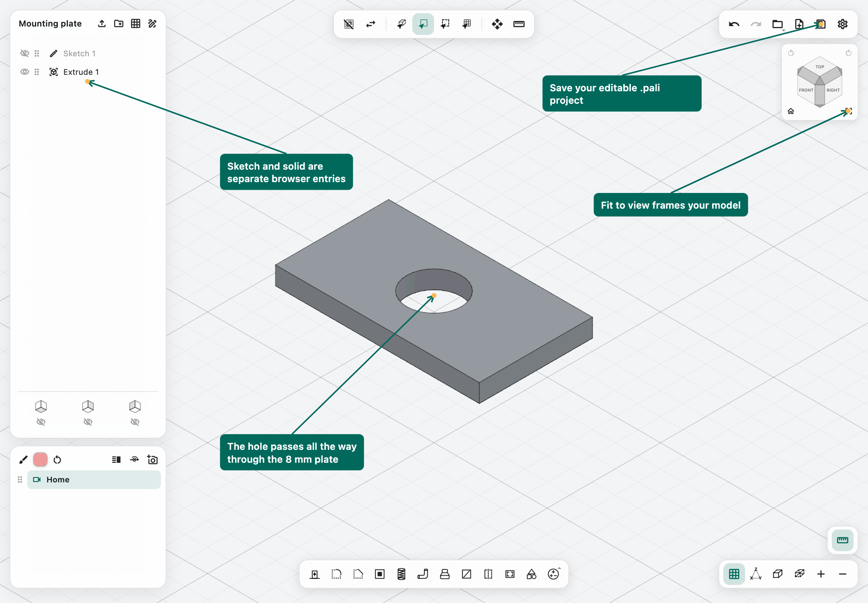Select Sketch 1 in the browser
The width and height of the screenshot is (868, 603).
80,53
